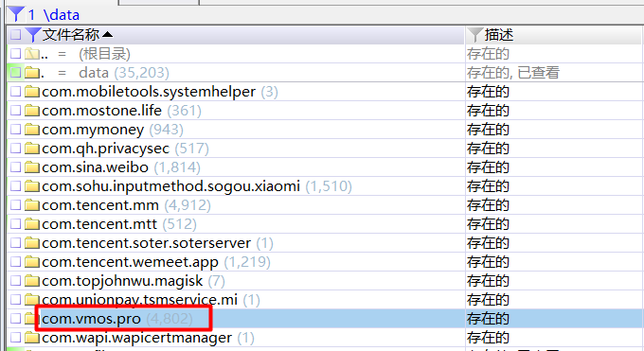Image resolution: width=644 pixels, height=351 pixels.
Task: Select com.tencent.mtt folder name
Action: click(x=99, y=223)
